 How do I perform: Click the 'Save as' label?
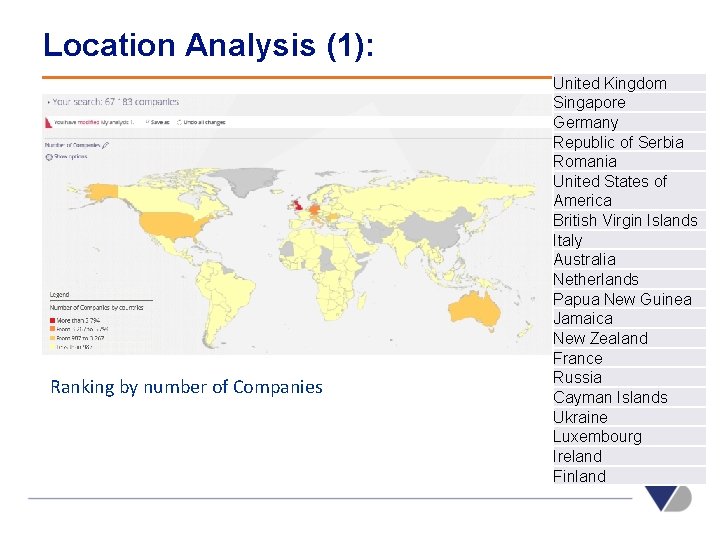point(160,122)
